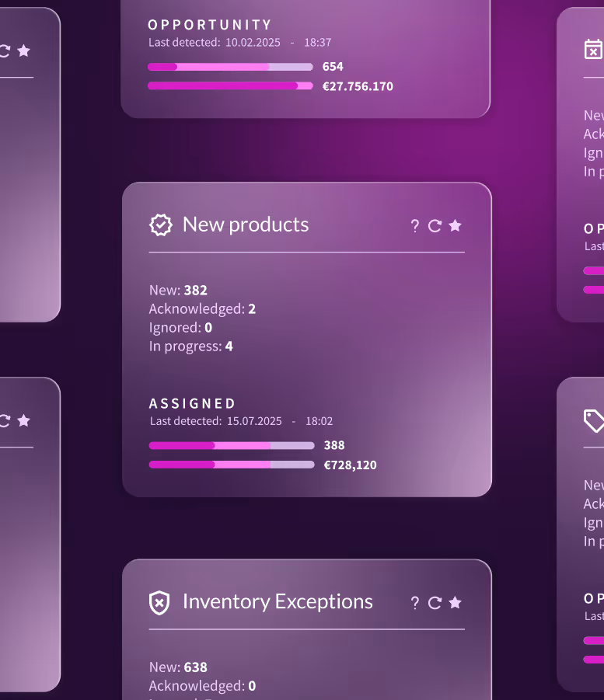Viewport: 604px width, 700px height.
Task: Click the New products badge checkmark icon
Action: (161, 225)
